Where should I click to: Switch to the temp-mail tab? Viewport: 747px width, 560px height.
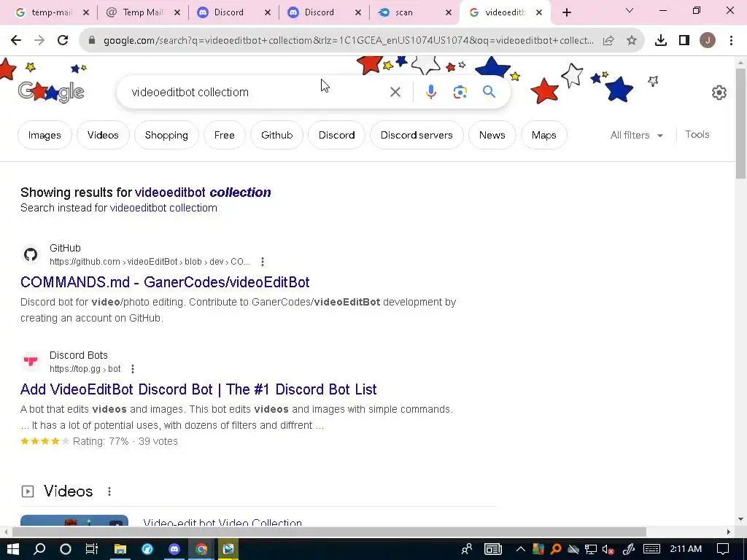(x=51, y=12)
